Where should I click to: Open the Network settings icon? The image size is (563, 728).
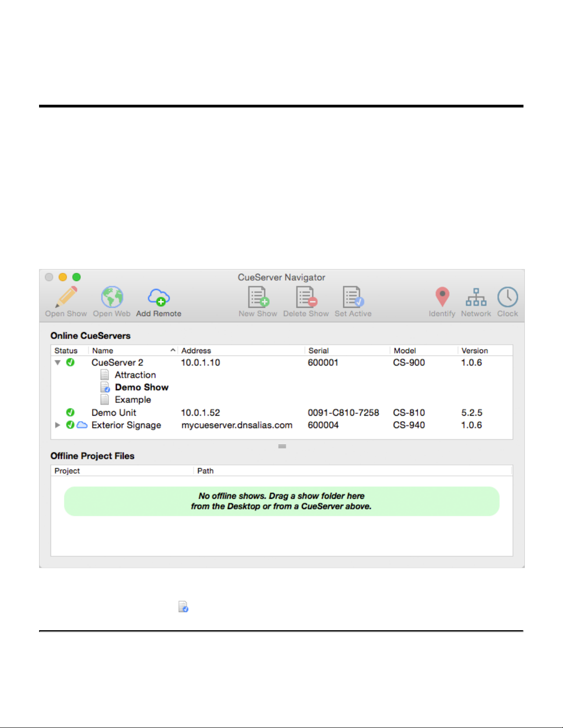[476, 297]
